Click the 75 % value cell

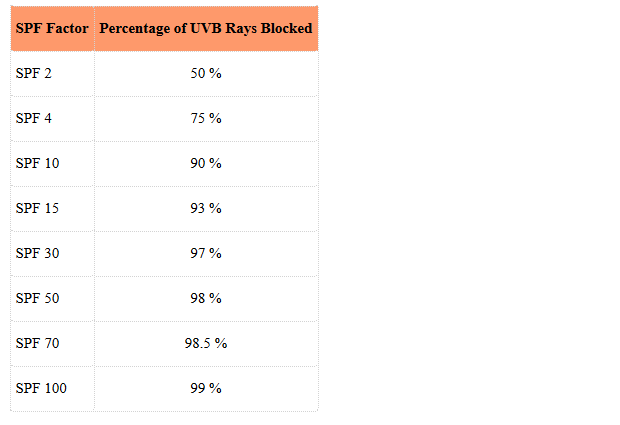coord(206,119)
